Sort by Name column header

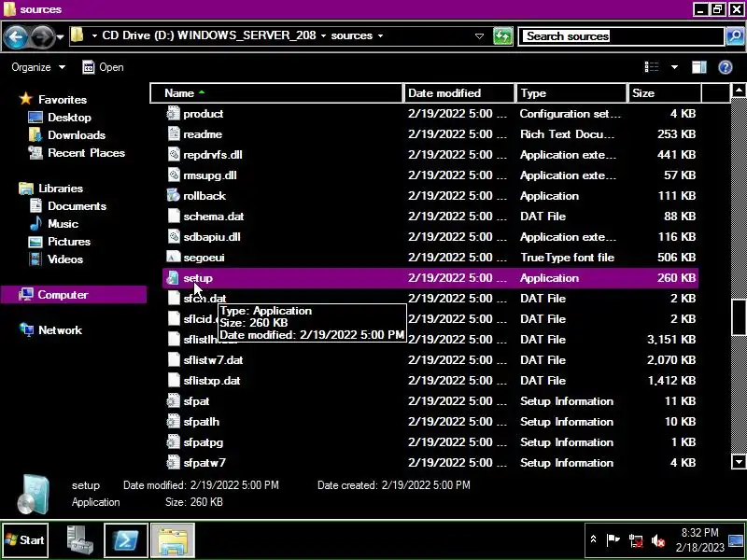[276, 92]
